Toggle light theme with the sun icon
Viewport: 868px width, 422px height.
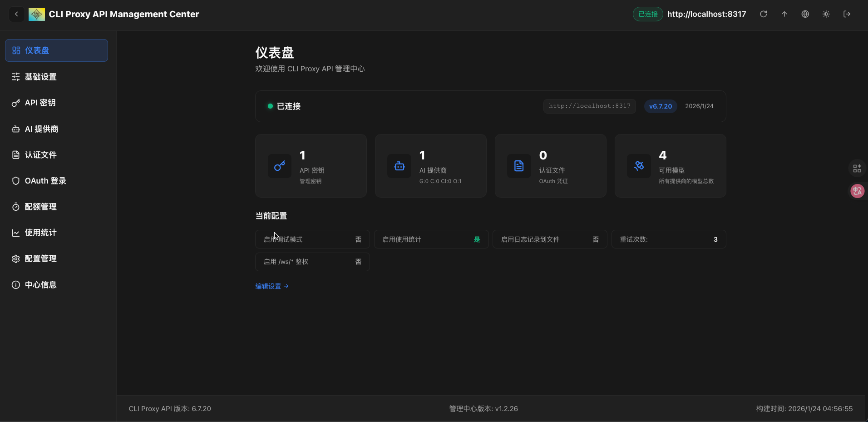pos(826,14)
